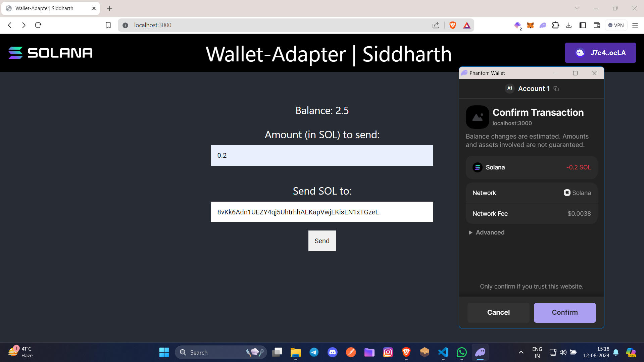Click the Send button
Viewport: 644px width, 362px height.
tap(322, 241)
